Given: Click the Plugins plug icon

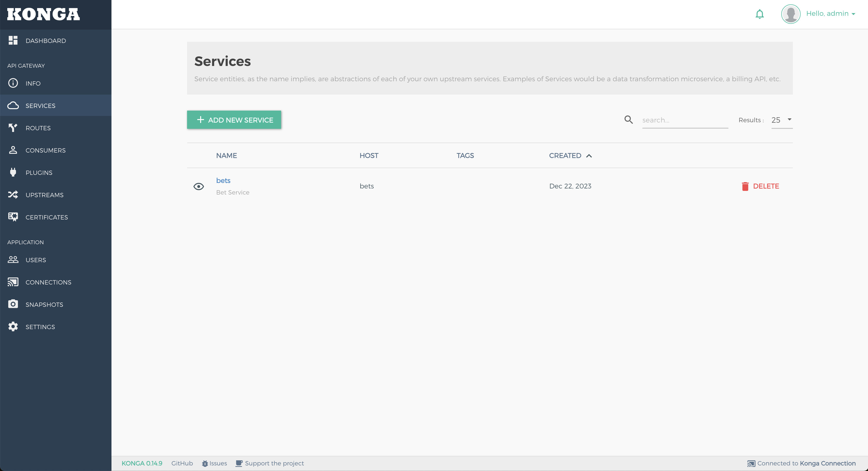Looking at the screenshot, I should pyautogui.click(x=13, y=172).
